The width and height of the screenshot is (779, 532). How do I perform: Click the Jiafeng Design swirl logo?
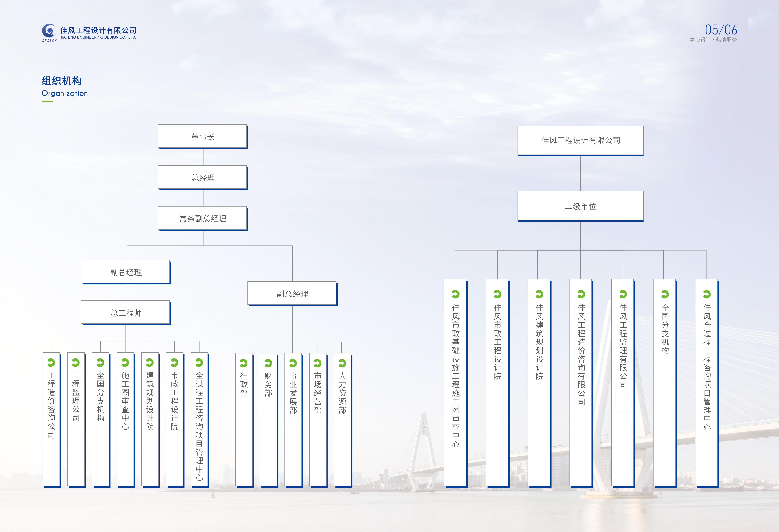49,33
